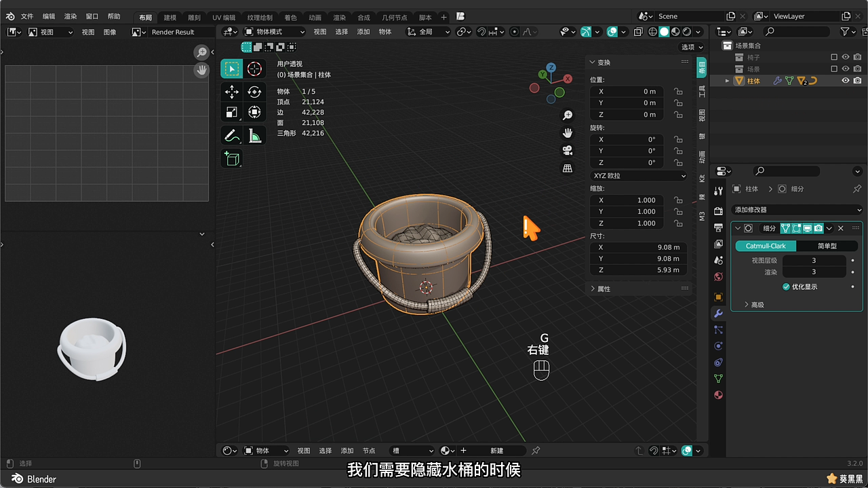Viewport: 868px width, 488px height.
Task: Click the 新建 button in the bottom editor
Action: point(498,450)
